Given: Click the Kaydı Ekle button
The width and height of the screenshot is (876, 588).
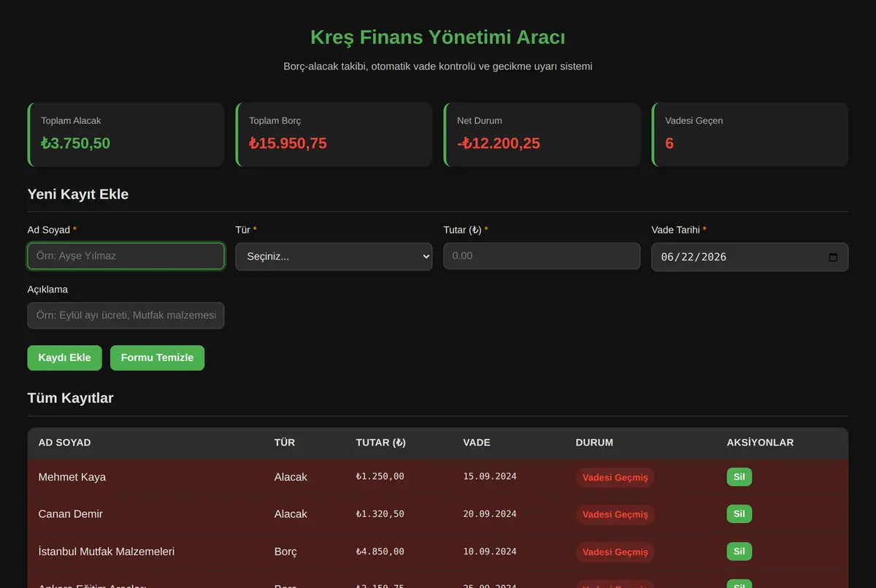Looking at the screenshot, I should click(x=64, y=357).
